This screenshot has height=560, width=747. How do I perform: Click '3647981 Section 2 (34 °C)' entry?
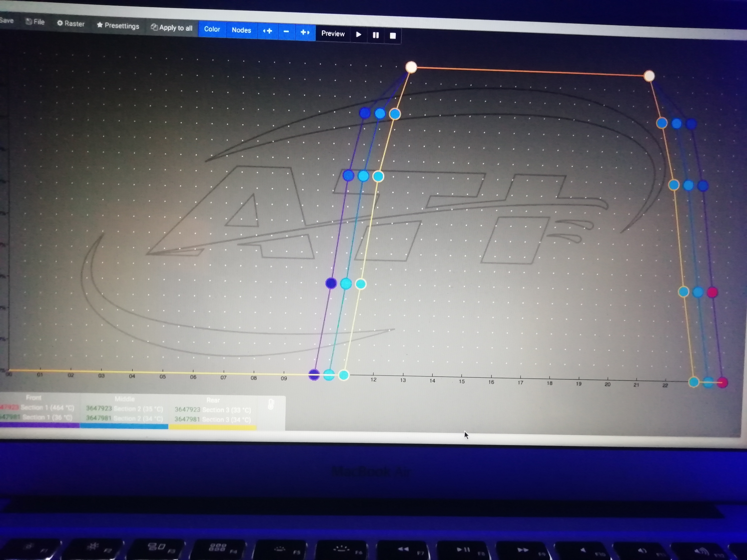tap(124, 418)
